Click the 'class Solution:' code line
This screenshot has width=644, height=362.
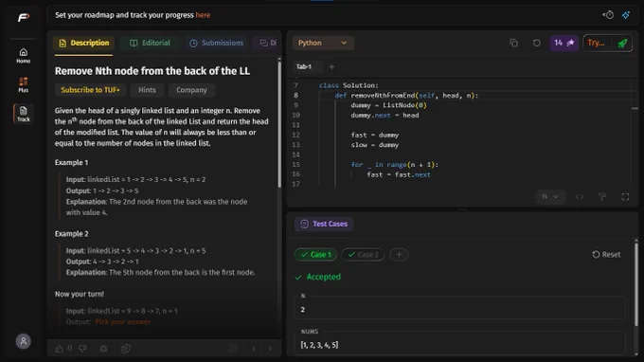click(x=349, y=85)
